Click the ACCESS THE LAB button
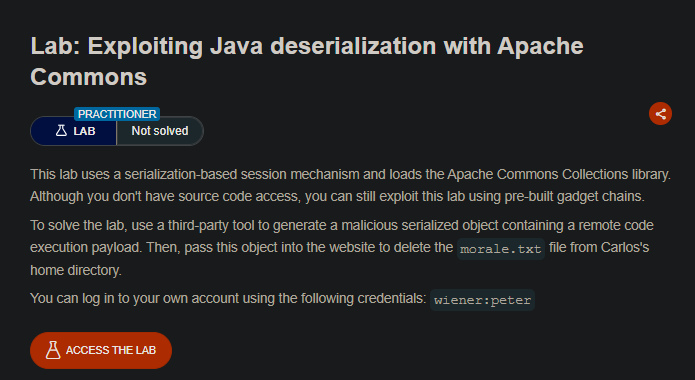Image resolution: width=695 pixels, height=380 pixels. (x=101, y=350)
